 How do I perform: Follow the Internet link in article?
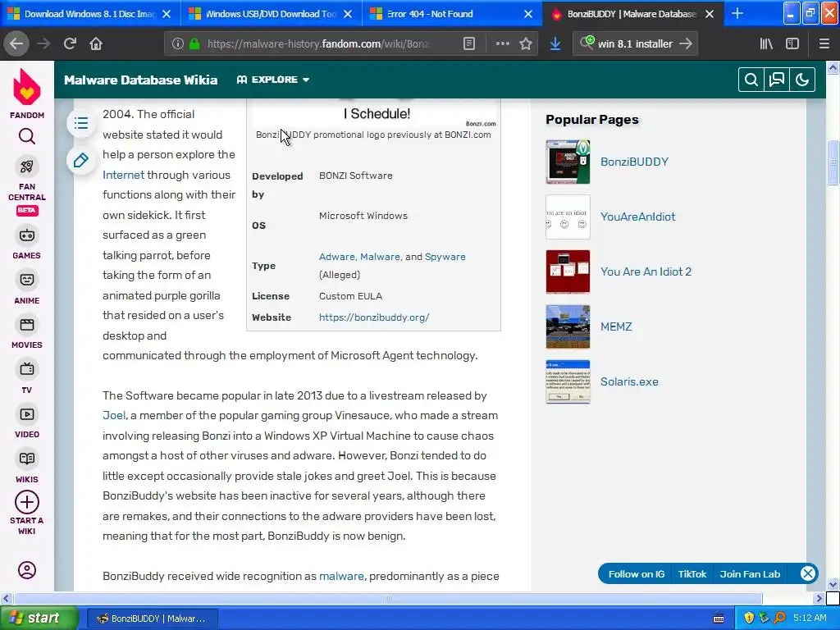(x=123, y=175)
